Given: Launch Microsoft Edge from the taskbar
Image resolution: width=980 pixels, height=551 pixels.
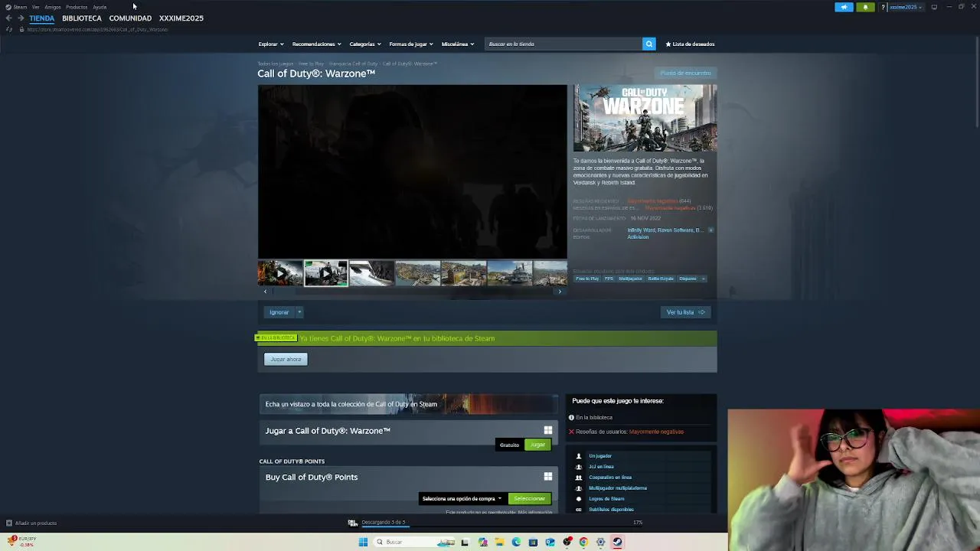Looking at the screenshot, I should click(x=516, y=542).
